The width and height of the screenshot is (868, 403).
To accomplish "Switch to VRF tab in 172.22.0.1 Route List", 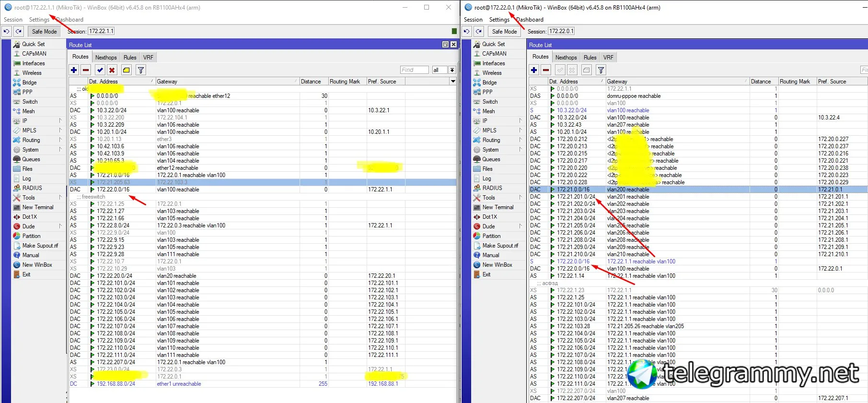I will (x=608, y=57).
